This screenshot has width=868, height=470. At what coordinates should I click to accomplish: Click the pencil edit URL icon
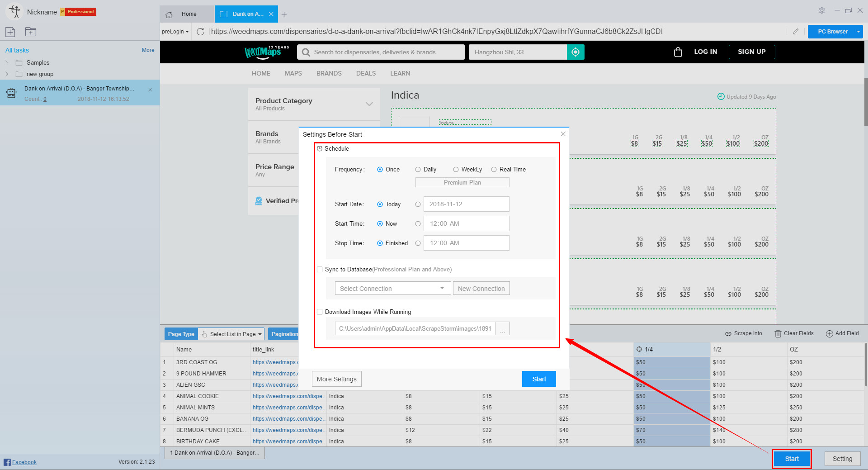pyautogui.click(x=796, y=32)
